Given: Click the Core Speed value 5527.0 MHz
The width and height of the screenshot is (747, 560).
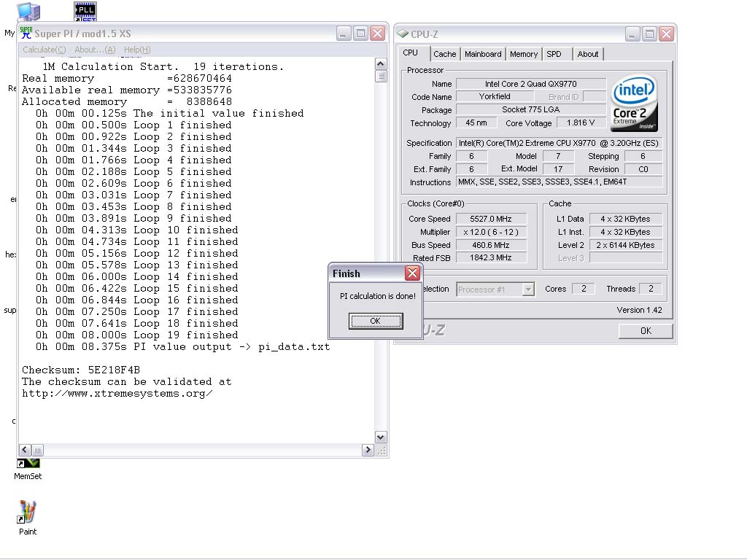Looking at the screenshot, I should pyautogui.click(x=491, y=219).
